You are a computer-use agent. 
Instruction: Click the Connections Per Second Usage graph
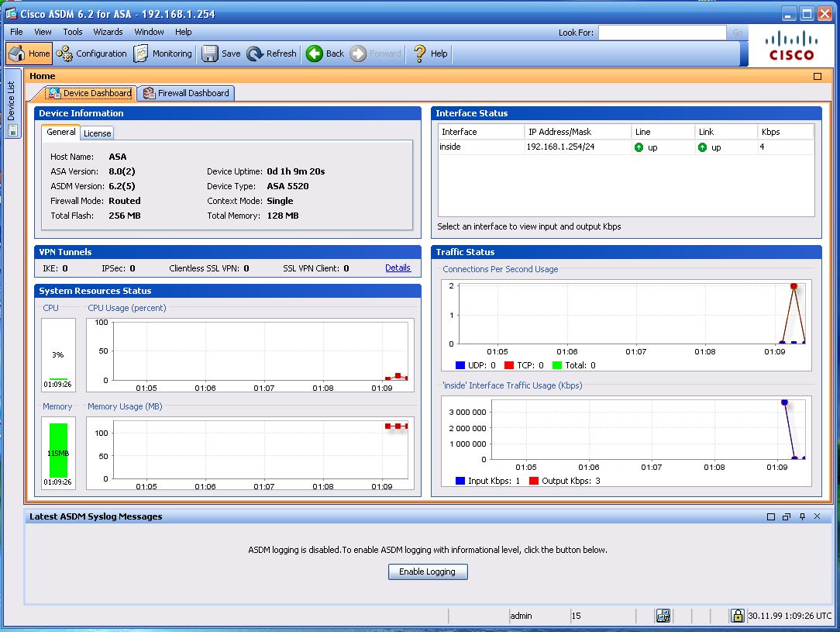pyautogui.click(x=626, y=325)
